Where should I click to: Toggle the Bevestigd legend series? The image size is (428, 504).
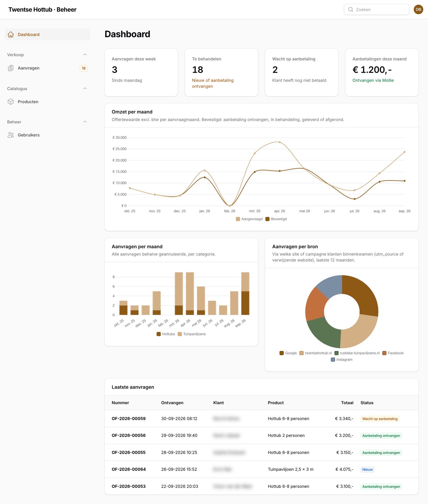coord(276,219)
